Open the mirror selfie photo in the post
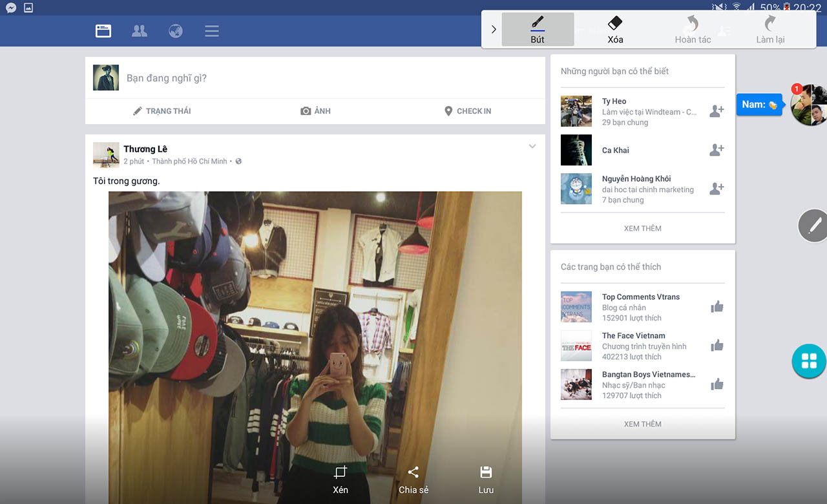The width and height of the screenshot is (827, 504). (315, 348)
